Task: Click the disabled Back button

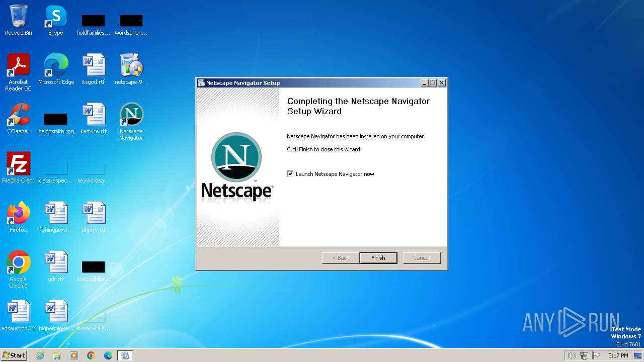Action: pyautogui.click(x=341, y=258)
